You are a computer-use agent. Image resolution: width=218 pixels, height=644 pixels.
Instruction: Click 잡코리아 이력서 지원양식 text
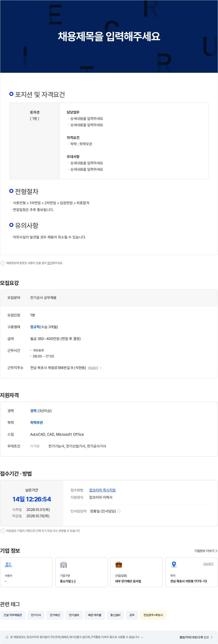point(101,497)
